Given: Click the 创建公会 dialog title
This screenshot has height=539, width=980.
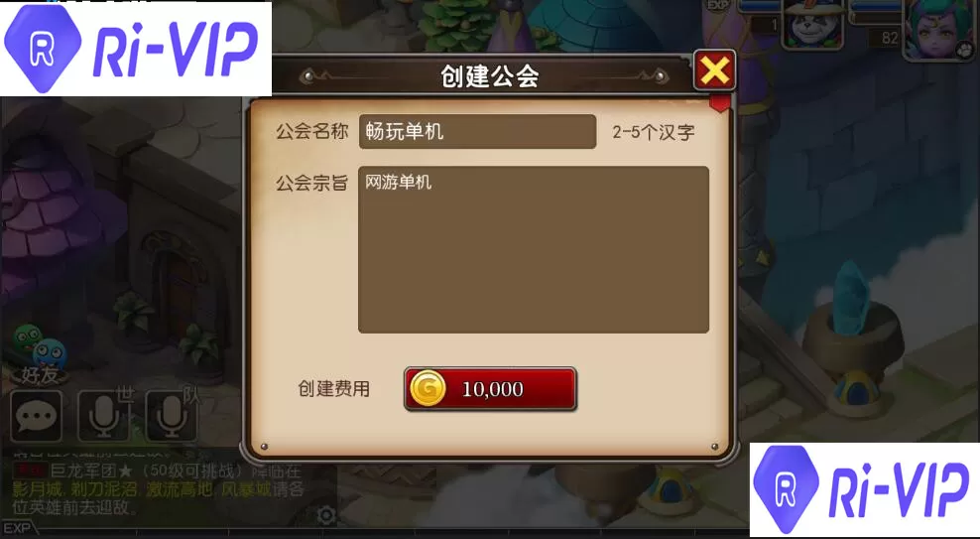Looking at the screenshot, I should pyautogui.click(x=489, y=76).
